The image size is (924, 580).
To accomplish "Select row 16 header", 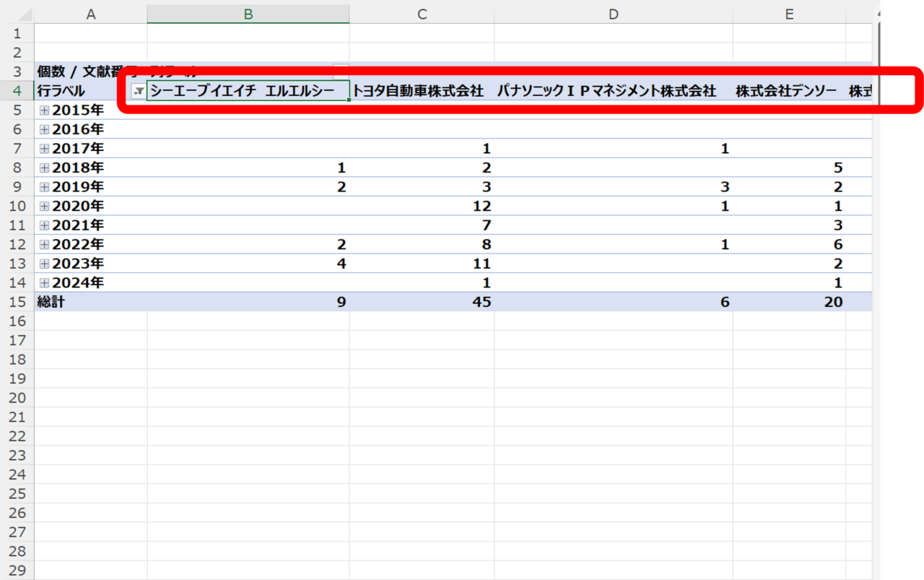I will tap(17, 321).
